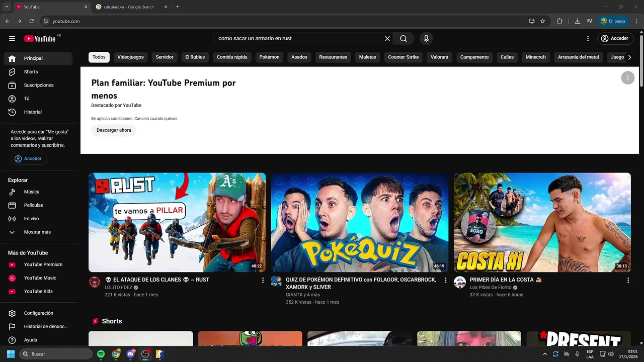The image size is (644, 362).
Task: Start voice search with microphone
Action: tap(426, 39)
